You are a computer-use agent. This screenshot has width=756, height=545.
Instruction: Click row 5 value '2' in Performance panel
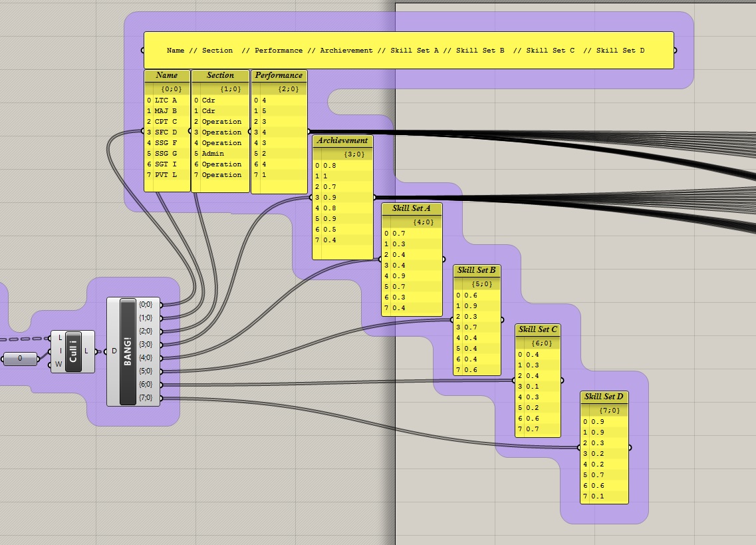click(x=279, y=154)
